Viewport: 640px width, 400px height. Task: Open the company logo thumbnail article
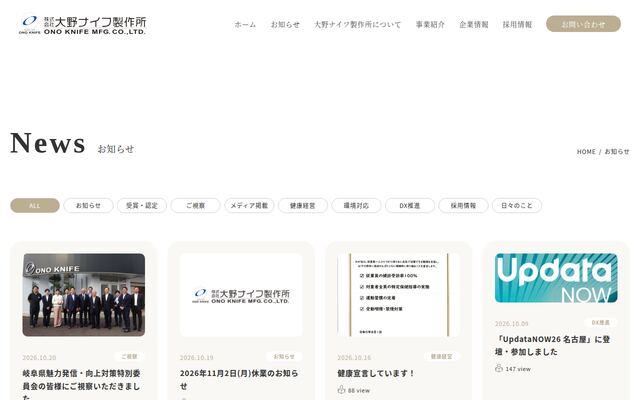(x=241, y=295)
